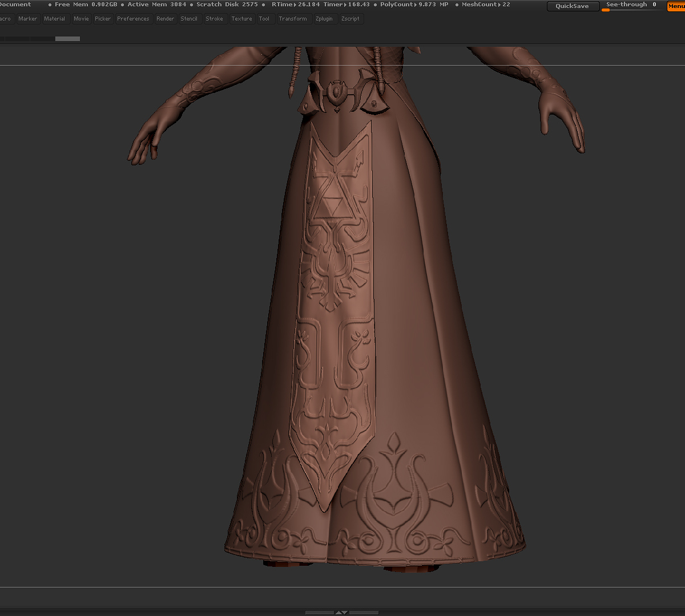Open the Render menu
Image resolution: width=685 pixels, height=616 pixels.
[166, 19]
